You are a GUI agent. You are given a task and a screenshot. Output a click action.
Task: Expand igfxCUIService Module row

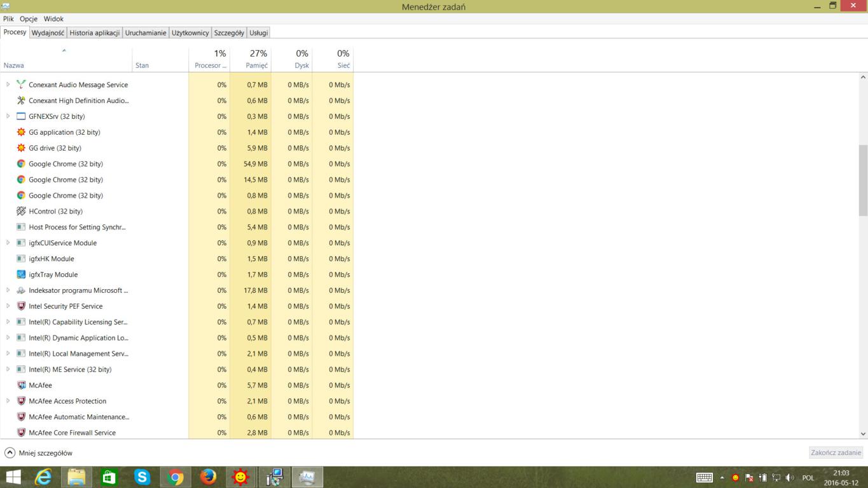(8, 243)
